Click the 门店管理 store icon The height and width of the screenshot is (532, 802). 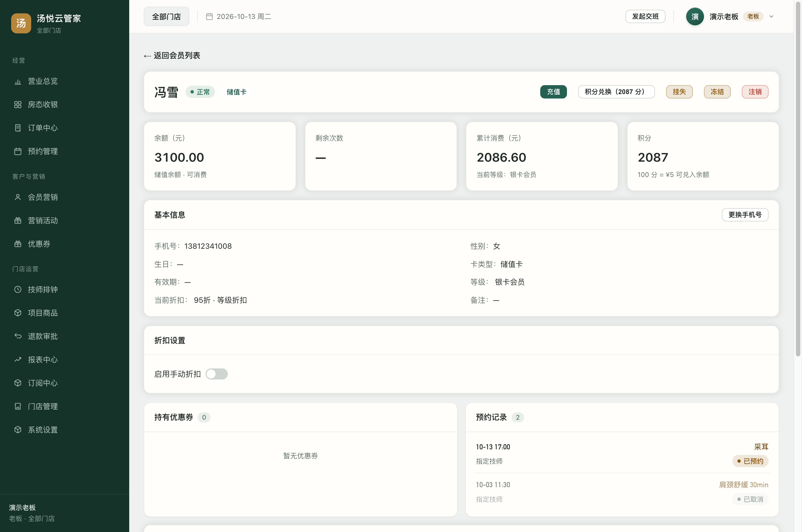(x=18, y=407)
